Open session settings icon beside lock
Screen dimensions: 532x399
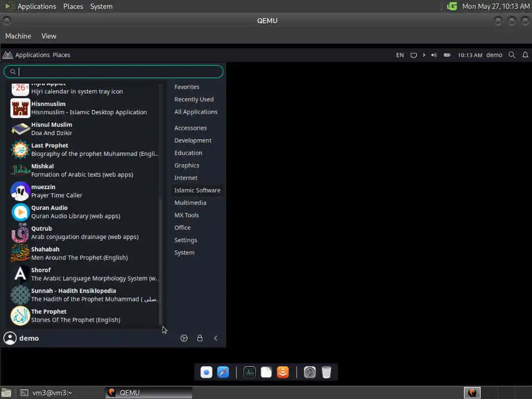(x=184, y=338)
